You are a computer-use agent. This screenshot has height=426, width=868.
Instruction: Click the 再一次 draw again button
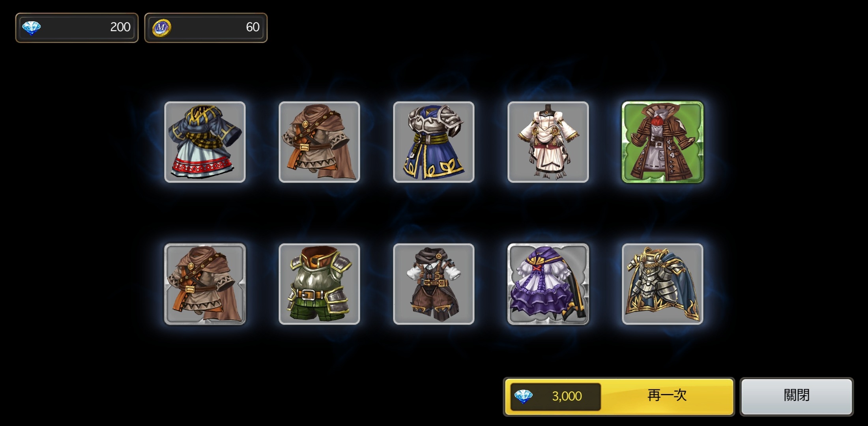[x=619, y=396]
